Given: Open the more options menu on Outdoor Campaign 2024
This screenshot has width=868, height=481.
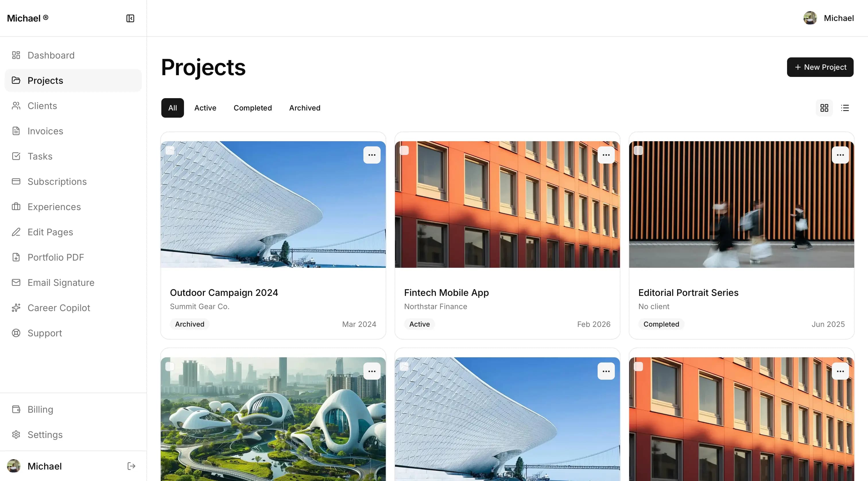Looking at the screenshot, I should 372,155.
